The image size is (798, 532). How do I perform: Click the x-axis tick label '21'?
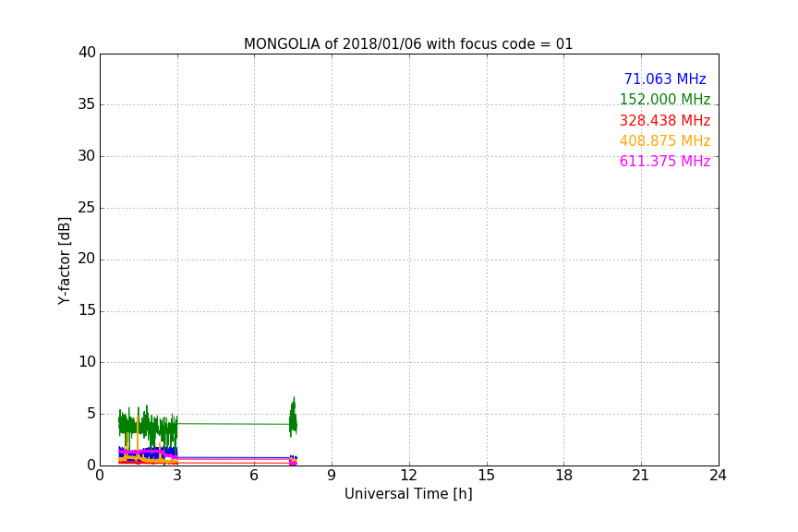(641, 476)
